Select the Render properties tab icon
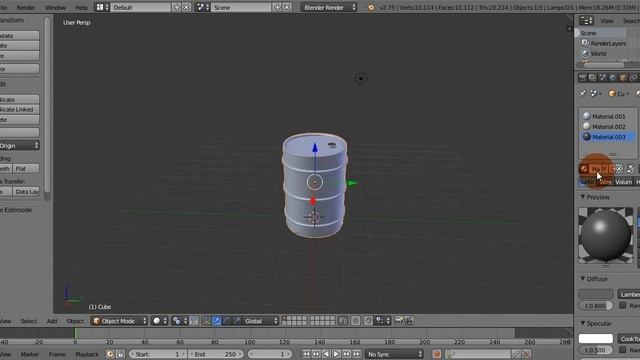Screen dimensions: 640x360 click(x=582, y=78)
